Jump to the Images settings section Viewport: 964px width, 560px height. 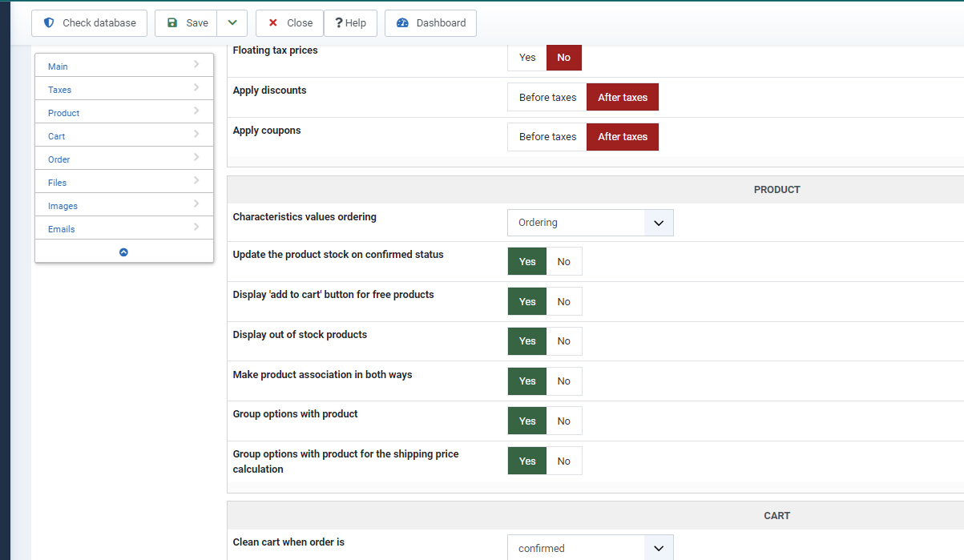click(63, 206)
